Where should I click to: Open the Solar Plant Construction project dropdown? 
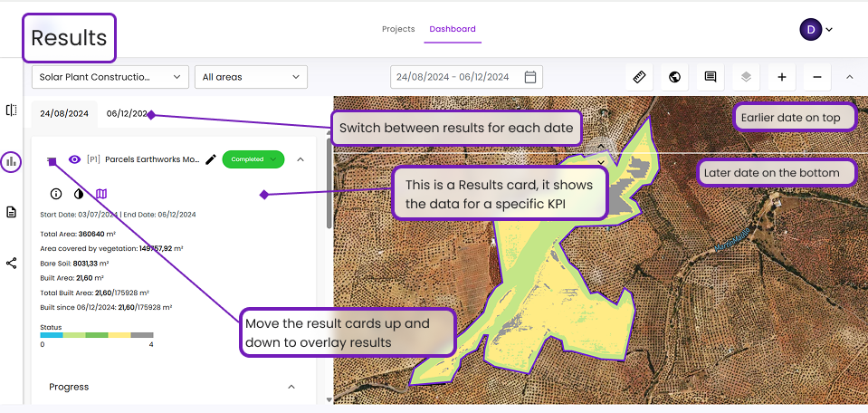pyautogui.click(x=110, y=77)
